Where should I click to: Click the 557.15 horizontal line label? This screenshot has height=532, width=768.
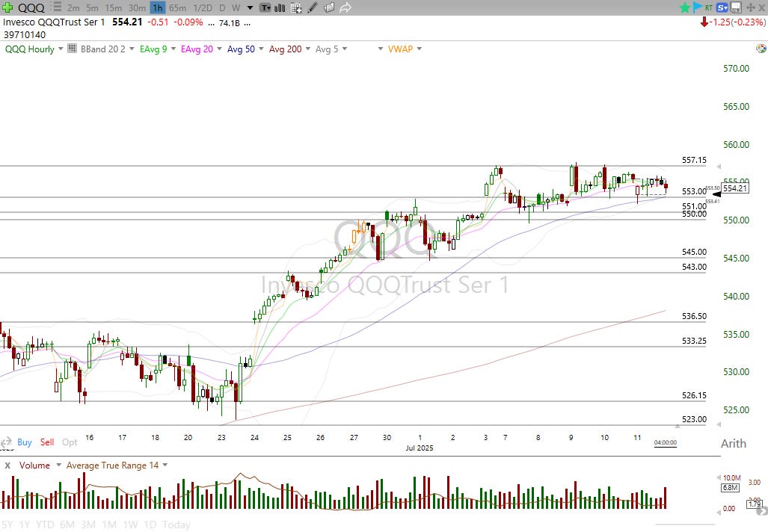694,160
